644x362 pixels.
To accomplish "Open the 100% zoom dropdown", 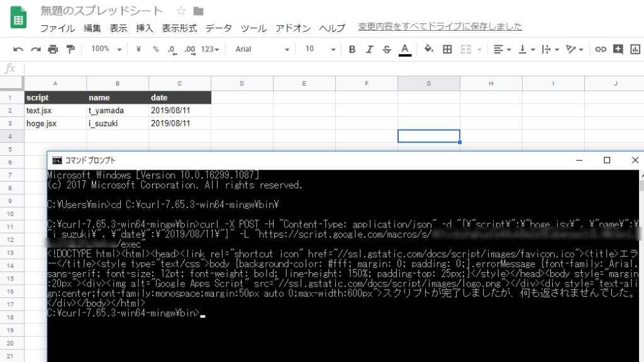I will tap(104, 49).
